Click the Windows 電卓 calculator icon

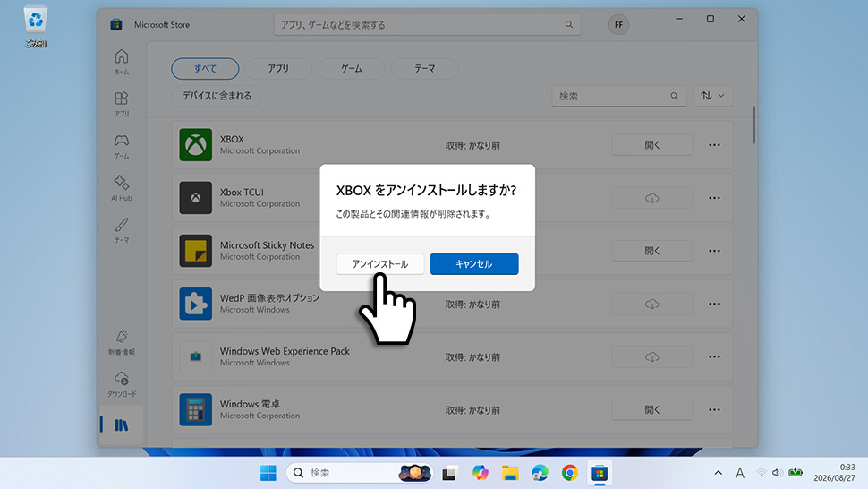195,410
